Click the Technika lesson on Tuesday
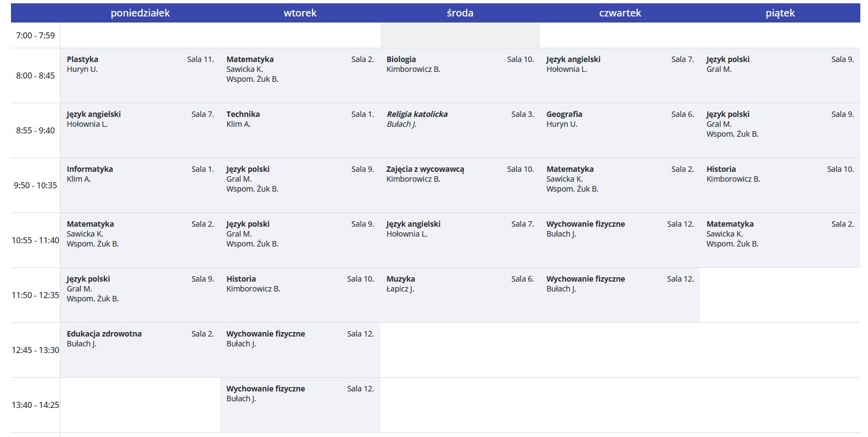Viewport: 868px width, 437px height. tap(243, 114)
